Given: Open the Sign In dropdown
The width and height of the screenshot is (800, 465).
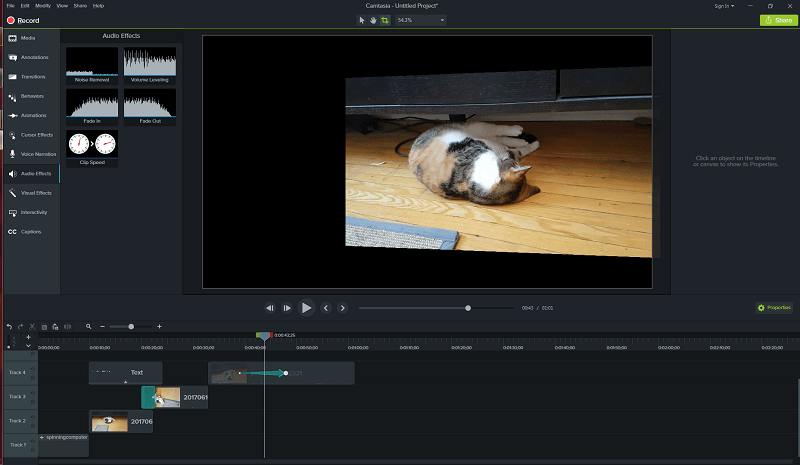Looking at the screenshot, I should (x=724, y=6).
